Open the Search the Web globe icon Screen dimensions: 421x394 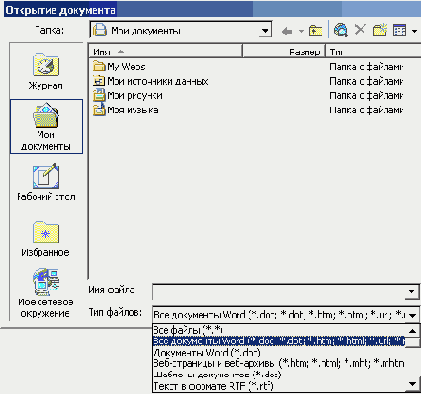[x=340, y=30]
